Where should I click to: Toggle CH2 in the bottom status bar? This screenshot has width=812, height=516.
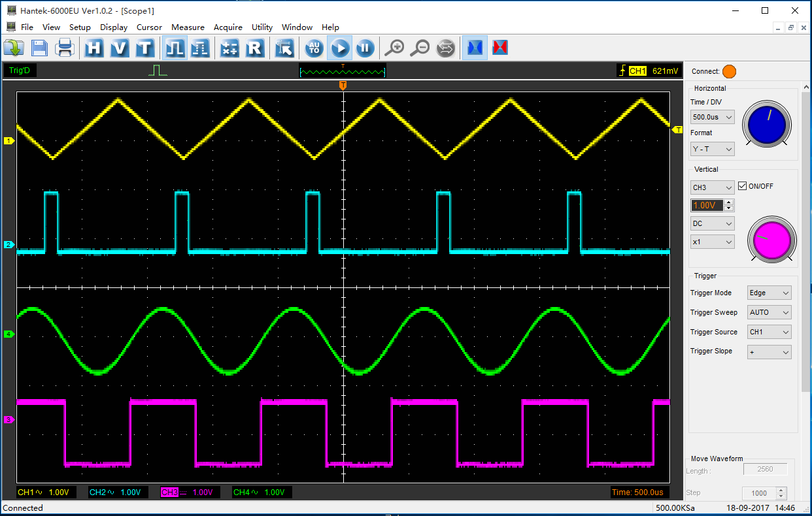[98, 492]
